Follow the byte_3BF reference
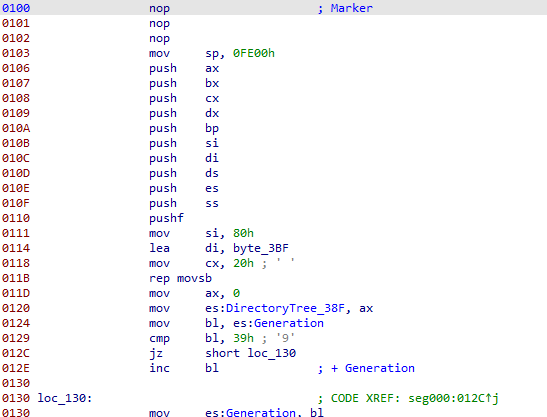The image size is (547, 417). tap(261, 248)
